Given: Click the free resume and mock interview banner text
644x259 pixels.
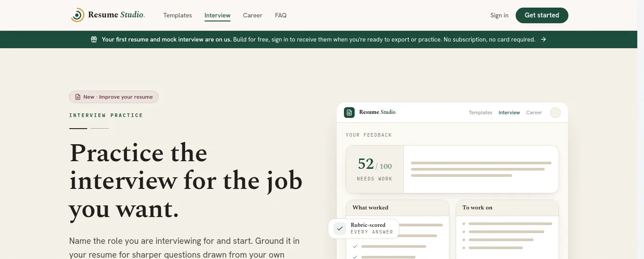Looking at the screenshot, I should coord(318,39).
